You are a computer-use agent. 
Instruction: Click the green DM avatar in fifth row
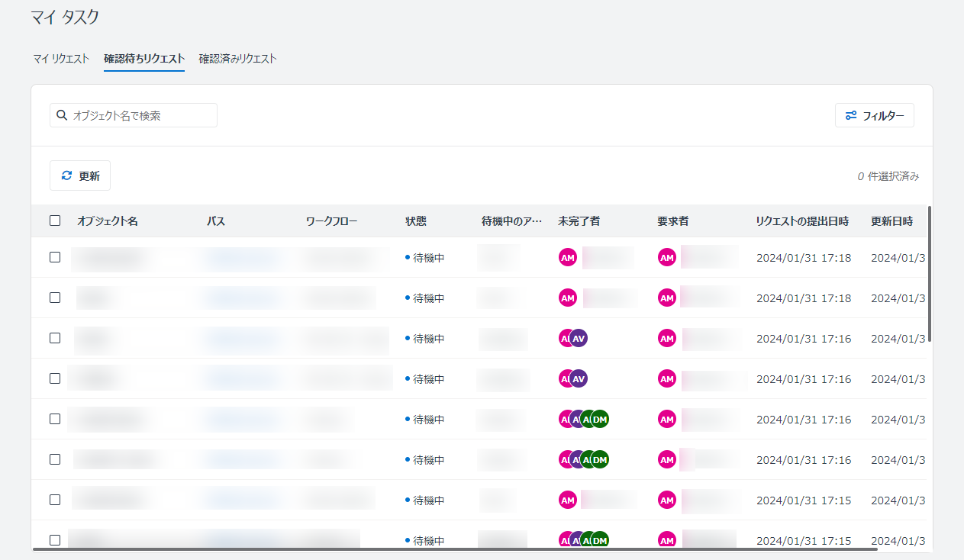pos(601,419)
